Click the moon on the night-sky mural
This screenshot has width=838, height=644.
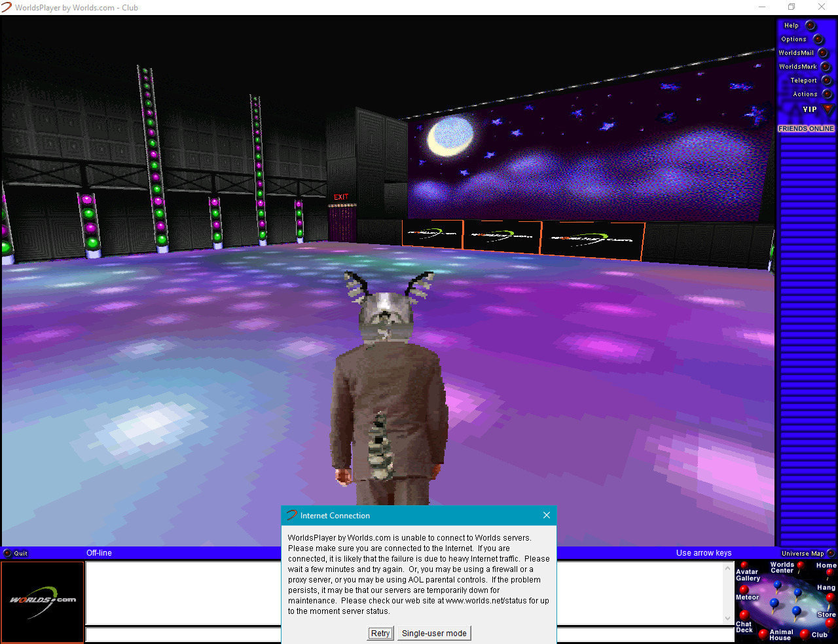[x=450, y=136]
